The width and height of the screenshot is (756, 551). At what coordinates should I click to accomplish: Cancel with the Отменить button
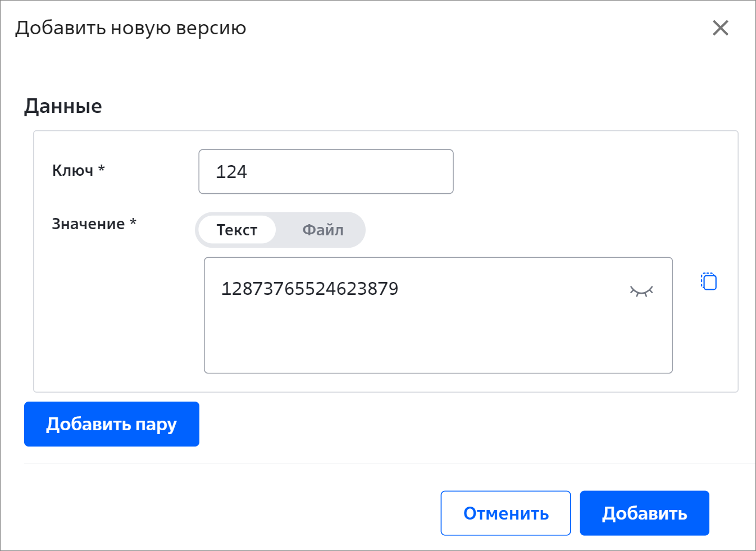(505, 513)
